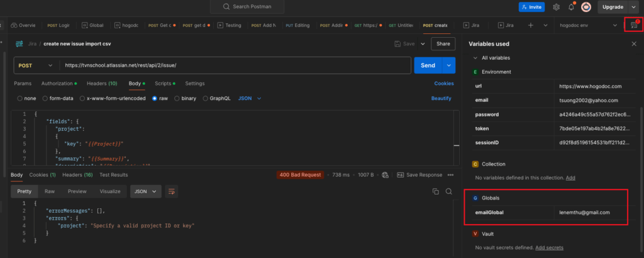Viewport: 644px width, 258px height.
Task: Open the user avatar menu
Action: (586, 7)
